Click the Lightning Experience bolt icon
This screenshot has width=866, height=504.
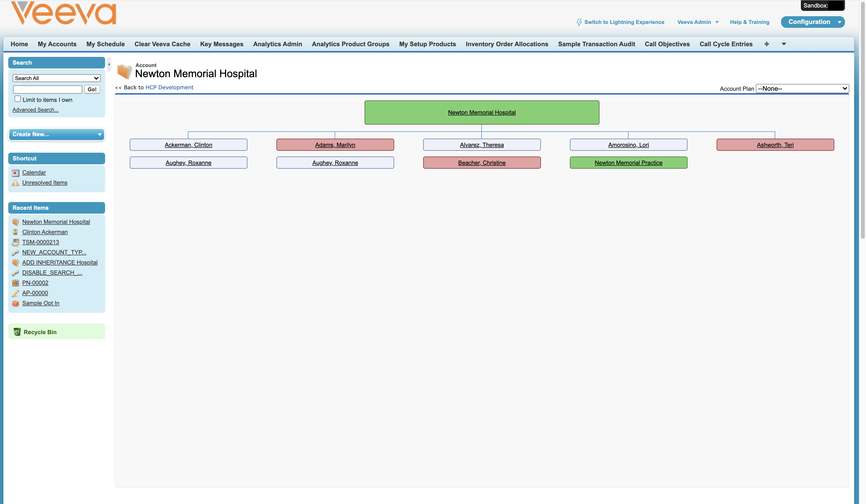pyautogui.click(x=579, y=22)
